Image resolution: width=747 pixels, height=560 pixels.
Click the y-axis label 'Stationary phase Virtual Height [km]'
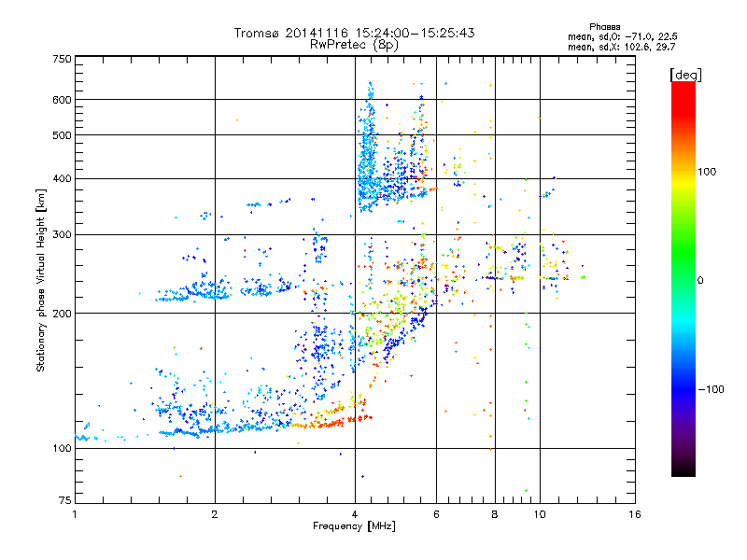tap(40, 280)
